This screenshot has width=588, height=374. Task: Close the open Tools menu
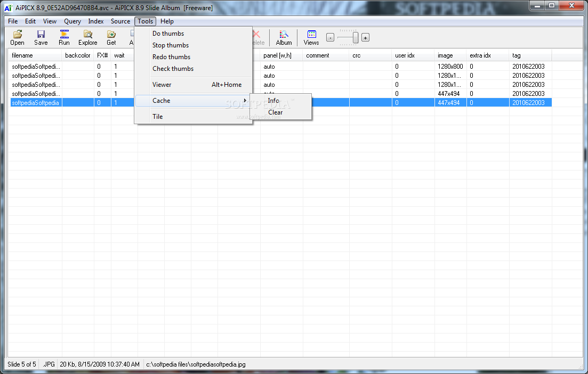click(145, 21)
